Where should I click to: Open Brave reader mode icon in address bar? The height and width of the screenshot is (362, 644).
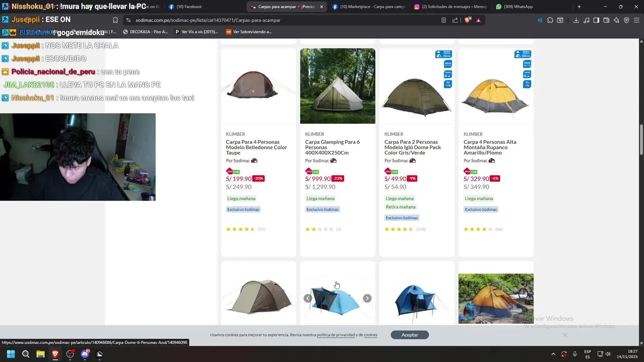(x=443, y=20)
